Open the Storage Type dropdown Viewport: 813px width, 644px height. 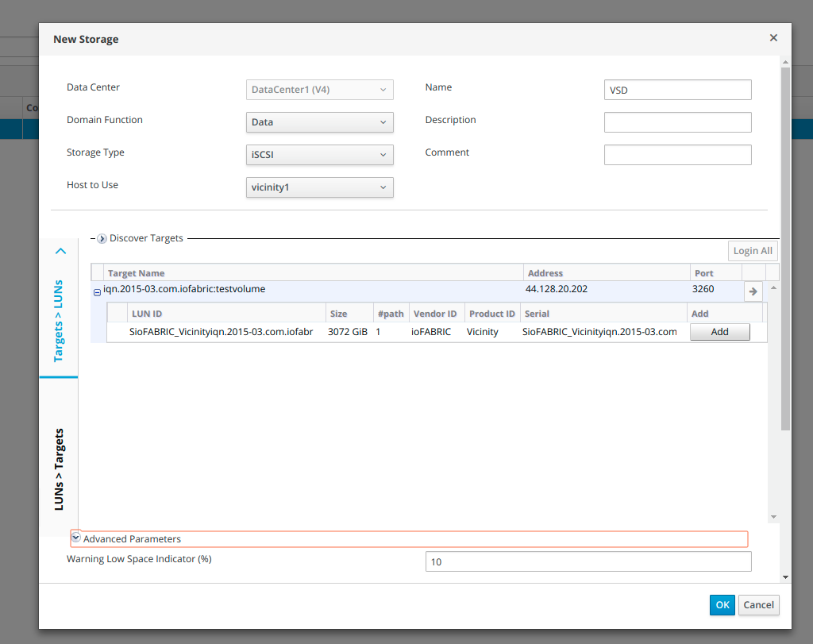(320, 155)
